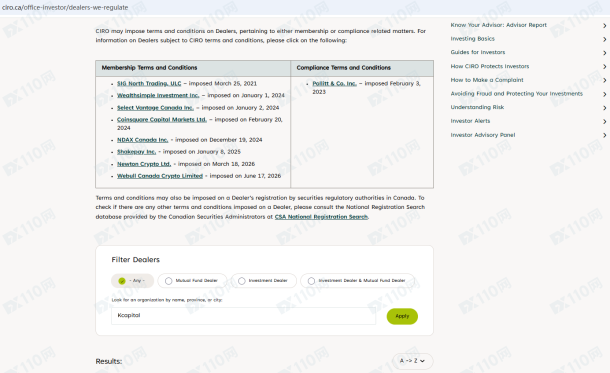Click the Filter Dealers heading
This screenshot has height=373, width=610.
click(135, 260)
